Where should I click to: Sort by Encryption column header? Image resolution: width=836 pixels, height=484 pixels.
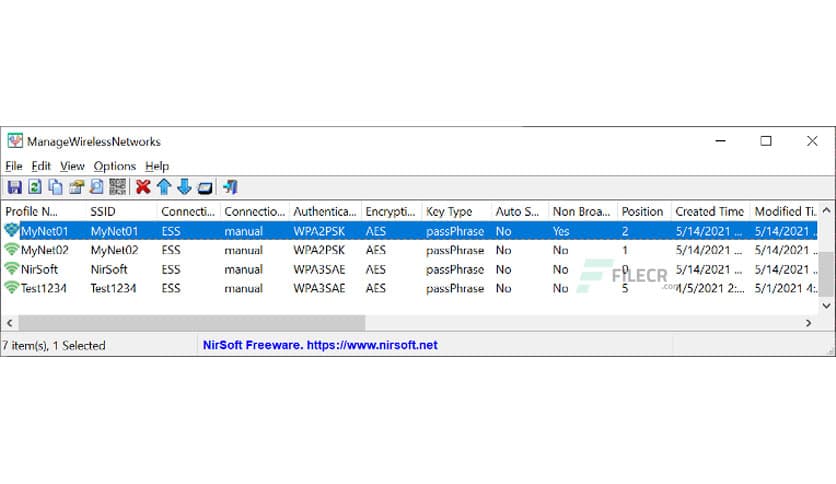point(391,212)
